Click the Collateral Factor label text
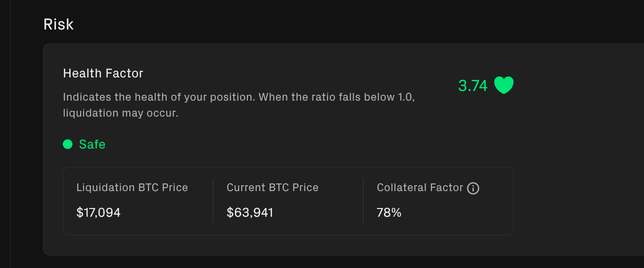Image resolution: width=644 pixels, height=268 pixels. (420, 188)
